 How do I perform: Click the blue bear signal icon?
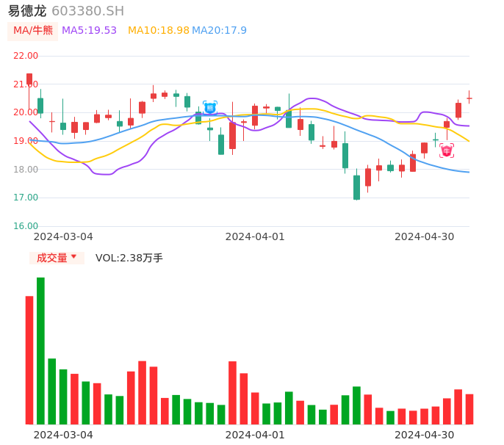click(209, 108)
